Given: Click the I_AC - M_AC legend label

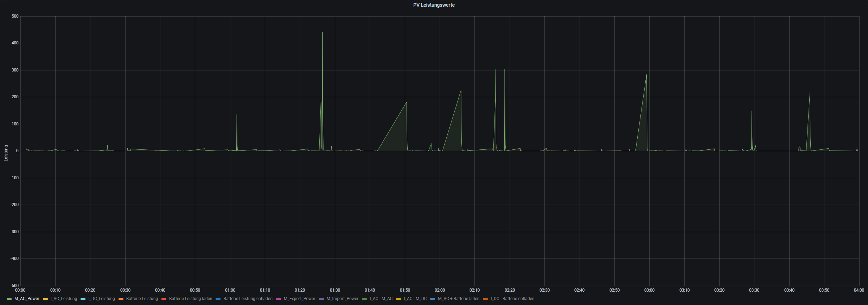Looking at the screenshot, I should pyautogui.click(x=381, y=299).
